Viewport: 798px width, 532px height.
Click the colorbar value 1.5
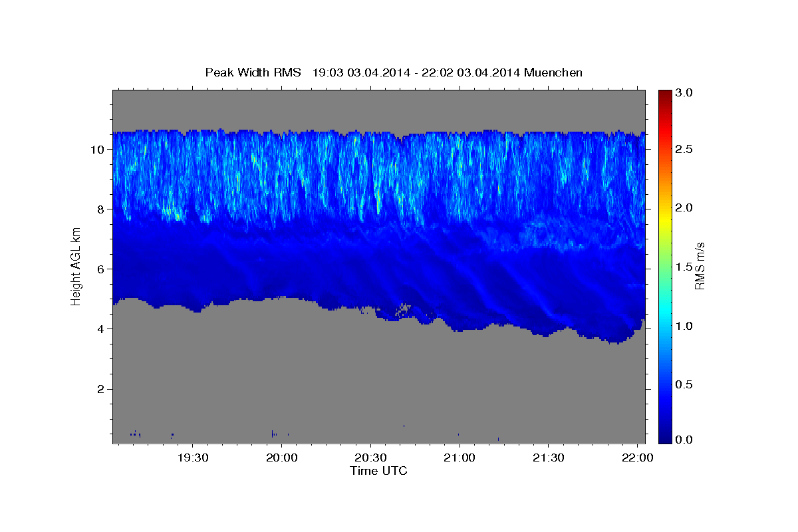pyautogui.click(x=685, y=266)
